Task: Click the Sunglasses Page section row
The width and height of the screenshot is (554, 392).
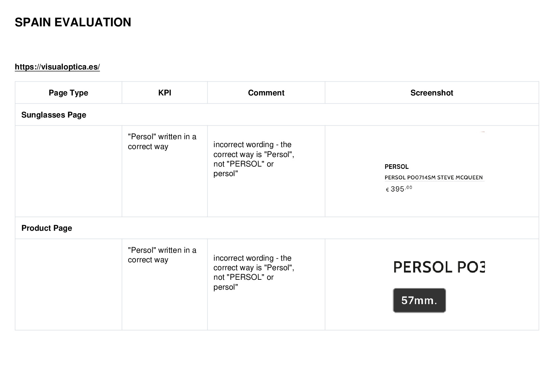Action: pos(277,115)
